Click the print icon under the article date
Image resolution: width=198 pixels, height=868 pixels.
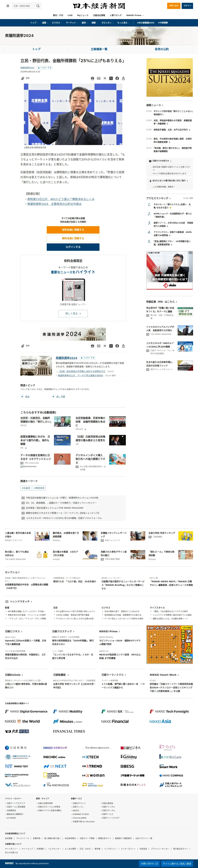coord(92,78)
